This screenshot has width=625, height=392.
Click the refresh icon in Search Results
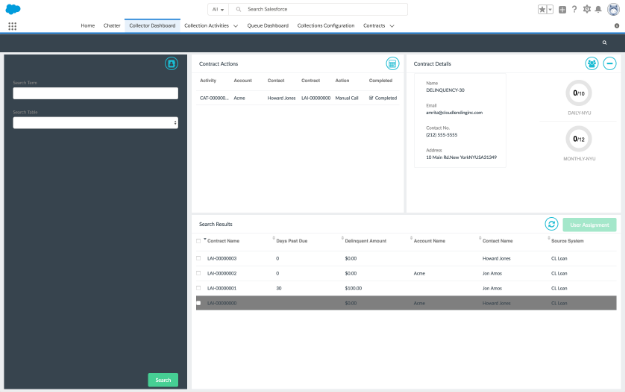pos(551,224)
